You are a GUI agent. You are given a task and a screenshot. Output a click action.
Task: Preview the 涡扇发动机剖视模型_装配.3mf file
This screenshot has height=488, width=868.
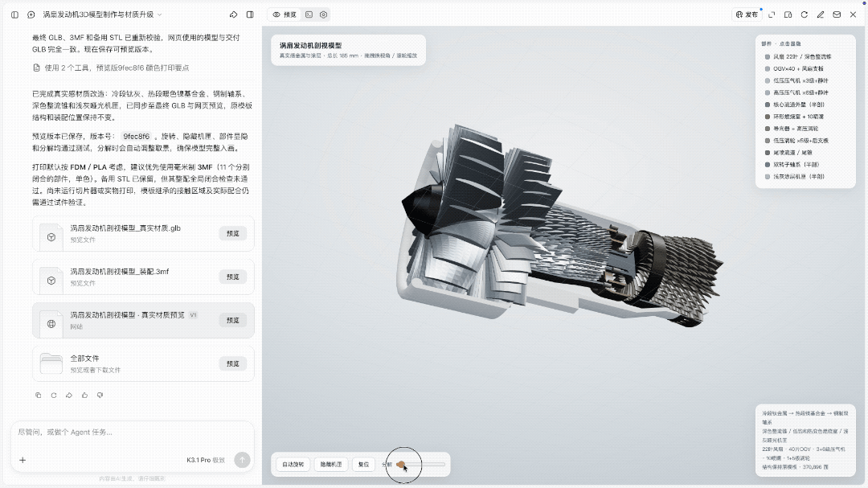(x=232, y=277)
